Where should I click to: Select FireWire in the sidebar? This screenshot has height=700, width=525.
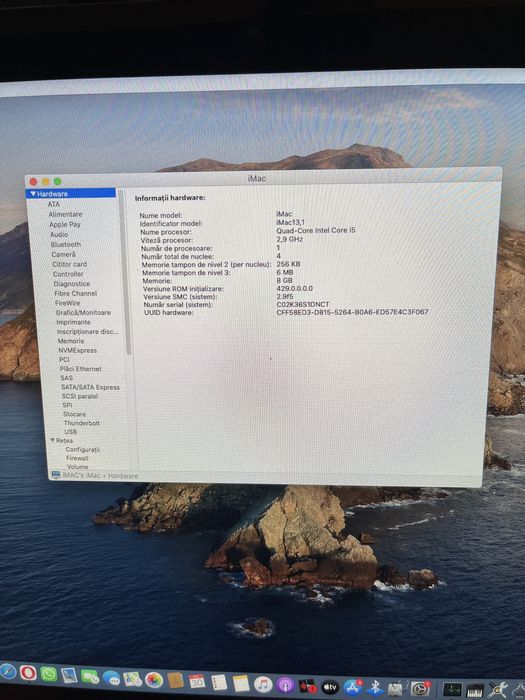(68, 303)
